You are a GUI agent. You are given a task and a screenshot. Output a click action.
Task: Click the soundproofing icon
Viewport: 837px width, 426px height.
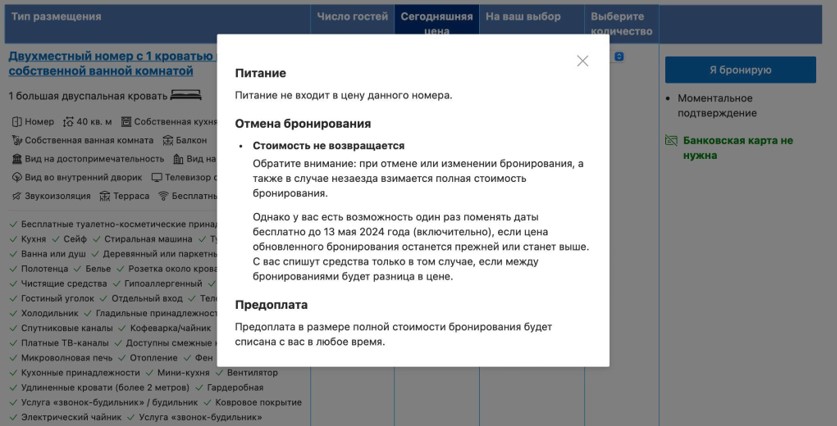pos(17,196)
